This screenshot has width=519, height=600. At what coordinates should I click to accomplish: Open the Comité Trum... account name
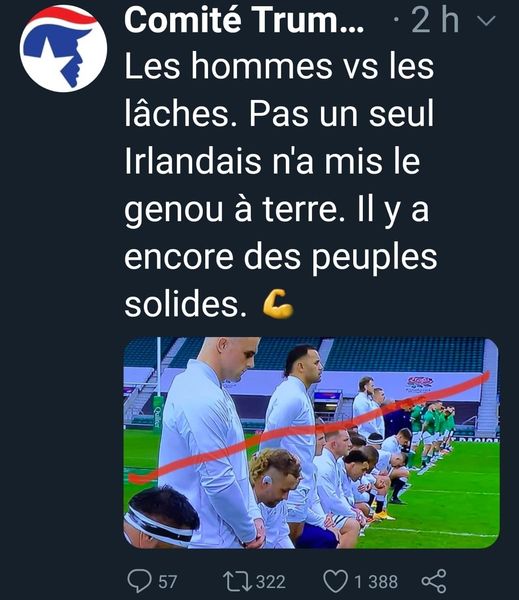click(x=244, y=21)
